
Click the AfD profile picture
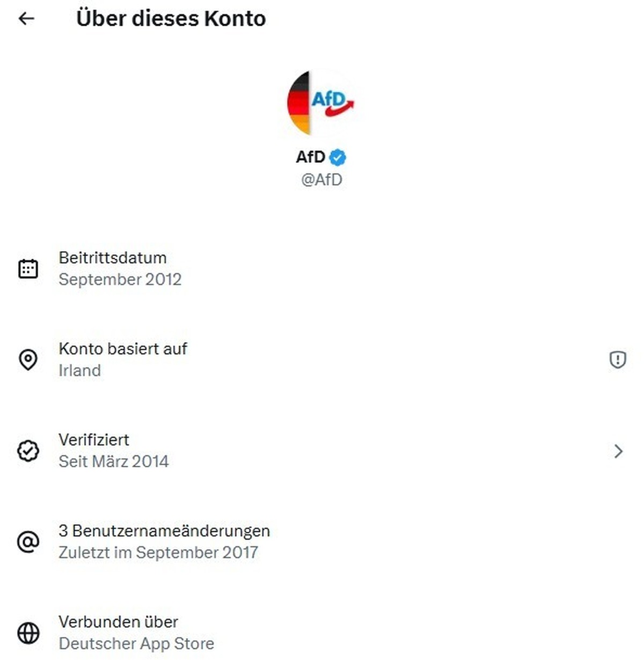pos(321,102)
